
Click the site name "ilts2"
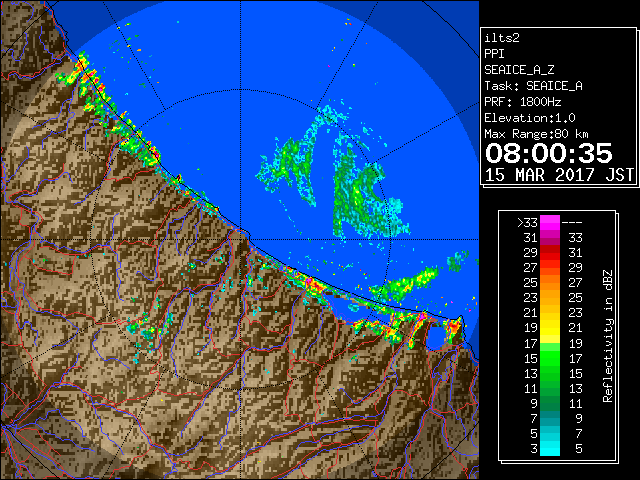click(x=502, y=38)
